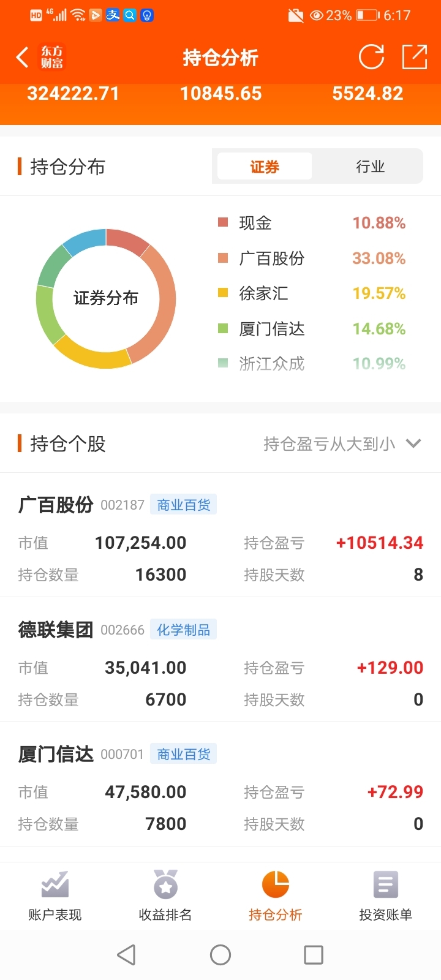Screen dimensions: 441x980
Task: Tap the 厦门信达 green legend swatch
Action: click(223, 328)
